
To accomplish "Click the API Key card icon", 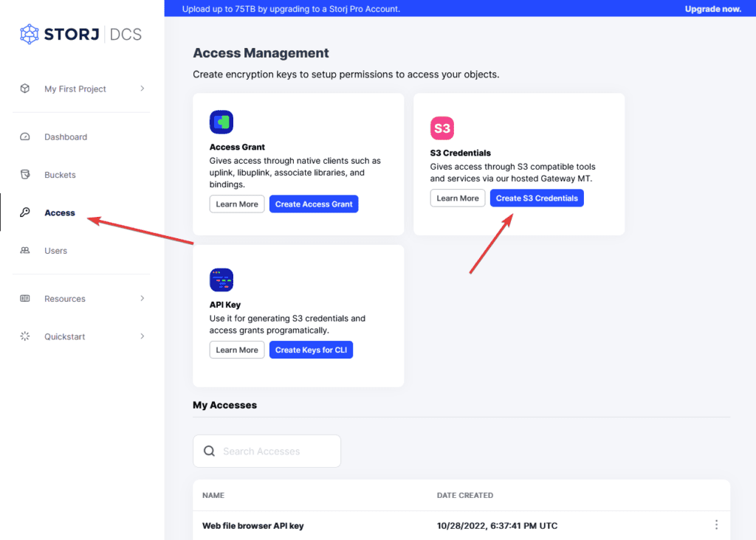I will 221,280.
